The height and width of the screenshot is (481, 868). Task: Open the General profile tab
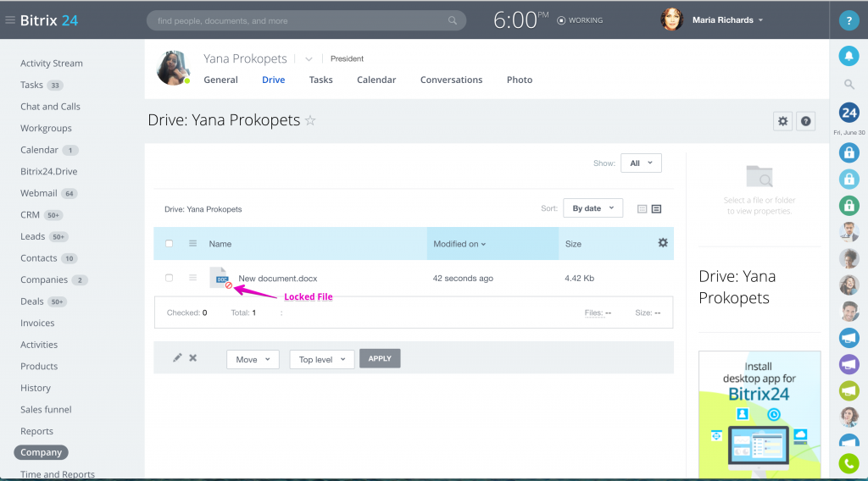220,80
